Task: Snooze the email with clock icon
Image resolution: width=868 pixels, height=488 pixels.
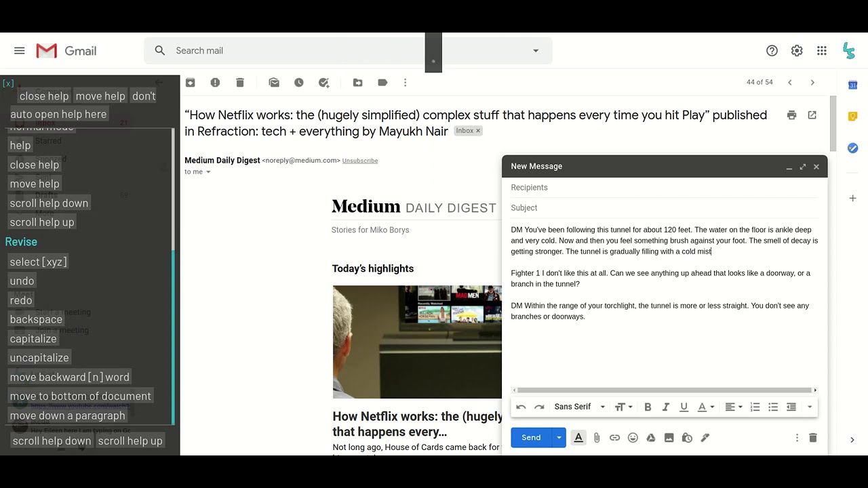Action: 299,83
